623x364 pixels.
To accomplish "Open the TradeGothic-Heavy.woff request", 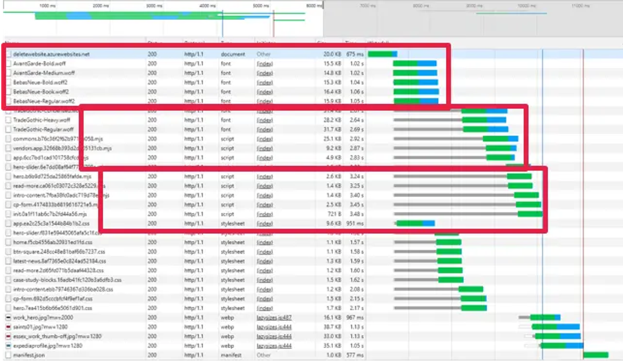I will click(x=42, y=120).
